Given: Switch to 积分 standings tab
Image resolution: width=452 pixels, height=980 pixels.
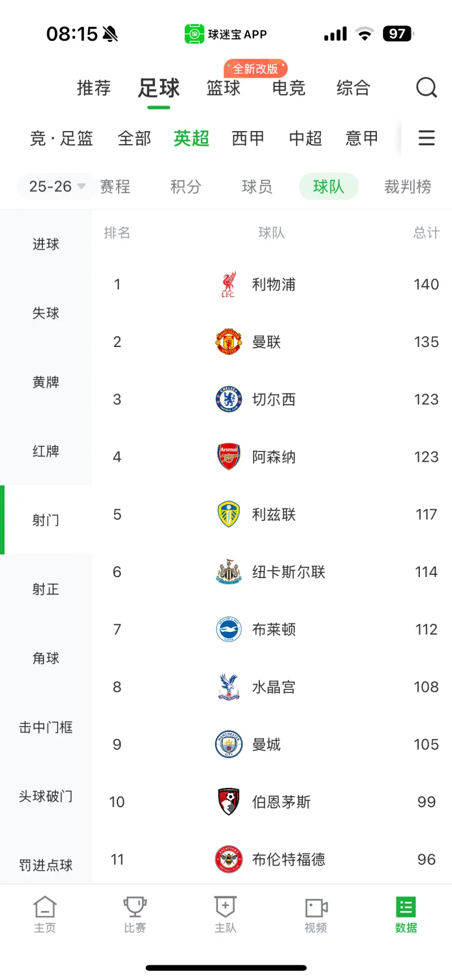Looking at the screenshot, I should (x=186, y=187).
